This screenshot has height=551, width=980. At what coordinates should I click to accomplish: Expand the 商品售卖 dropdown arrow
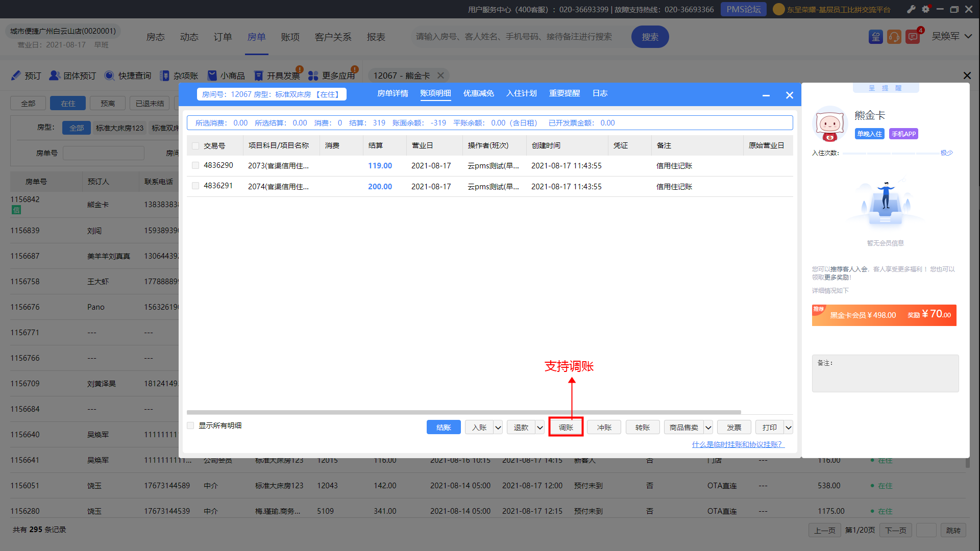tap(708, 428)
